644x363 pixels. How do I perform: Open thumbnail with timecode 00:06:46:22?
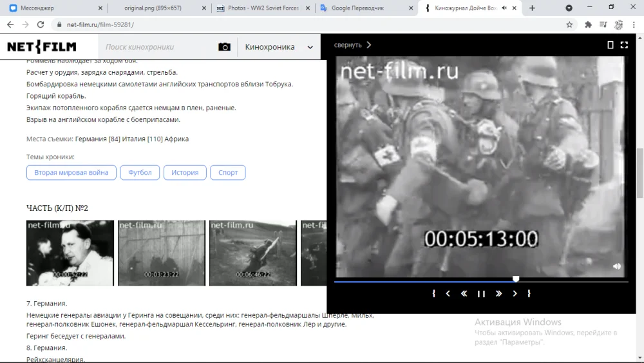253,253
